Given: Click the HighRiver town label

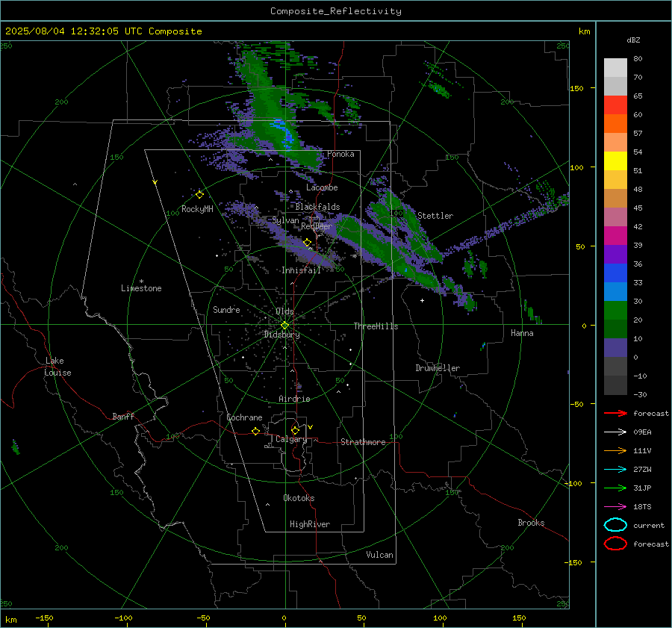Looking at the screenshot, I should (x=310, y=524).
